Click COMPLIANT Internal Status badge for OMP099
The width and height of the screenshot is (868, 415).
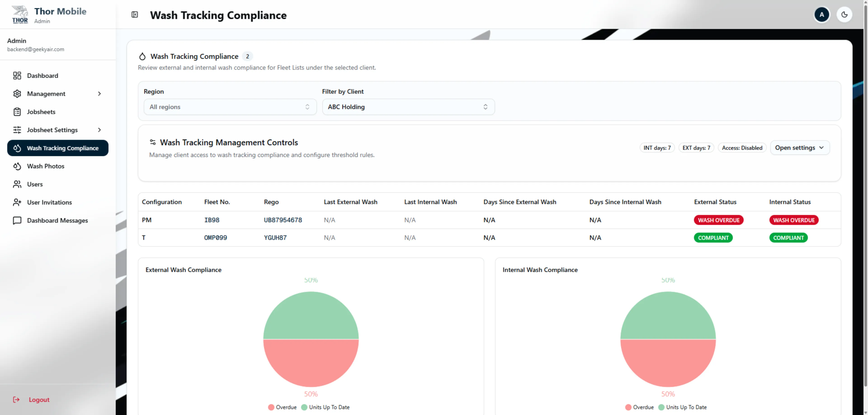tap(788, 238)
